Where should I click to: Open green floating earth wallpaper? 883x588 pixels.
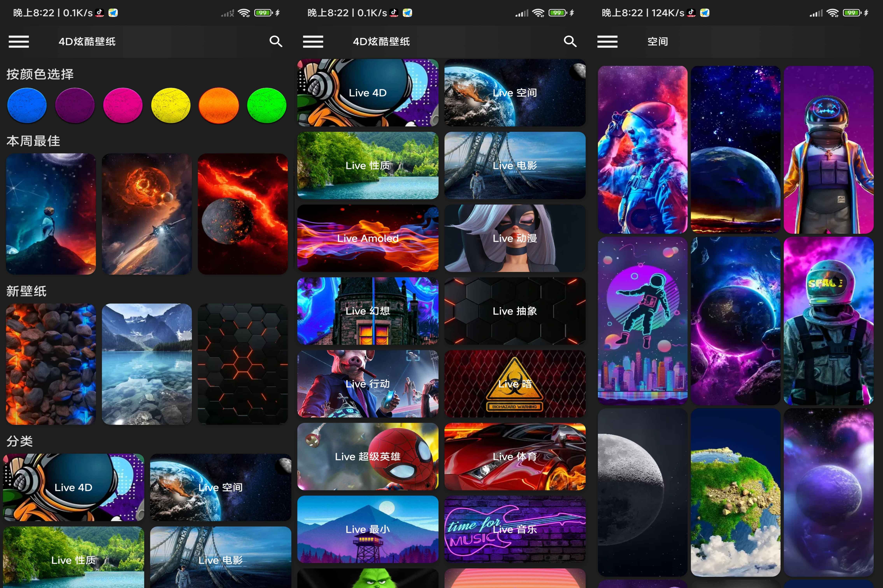735,492
